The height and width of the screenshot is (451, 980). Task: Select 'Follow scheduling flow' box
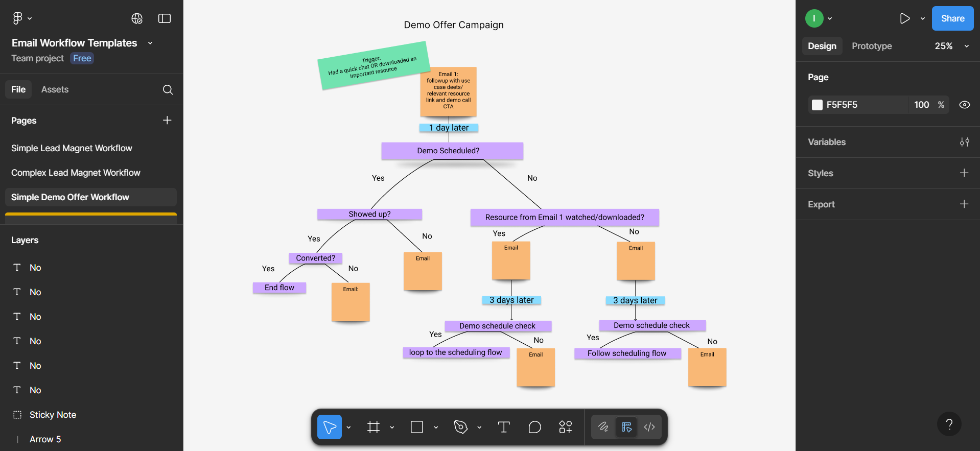point(627,353)
